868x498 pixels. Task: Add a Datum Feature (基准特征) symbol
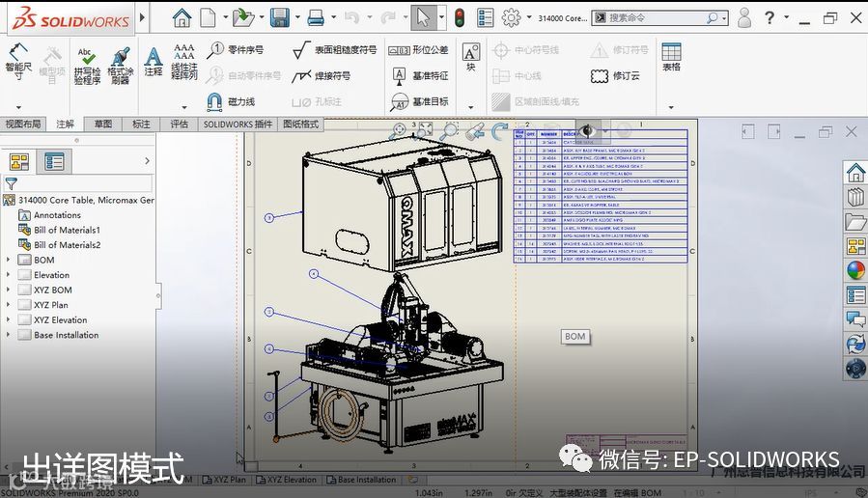(420, 76)
